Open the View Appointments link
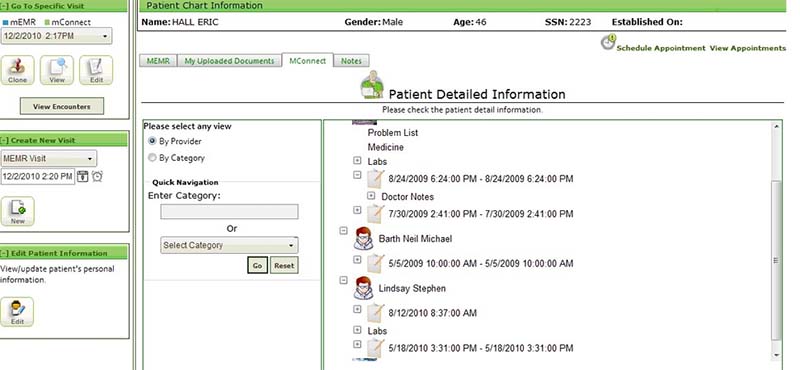Viewport: 800px width, 370px height. [747, 48]
